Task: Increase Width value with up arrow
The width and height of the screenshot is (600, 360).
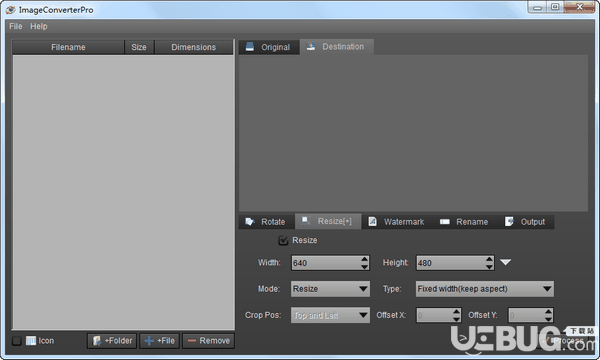Action: (x=364, y=259)
